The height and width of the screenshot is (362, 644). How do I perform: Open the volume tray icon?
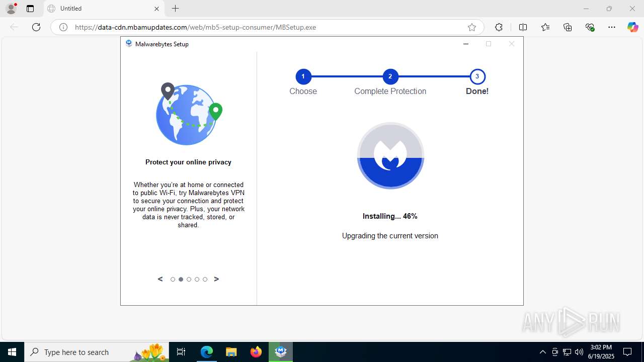click(x=579, y=352)
